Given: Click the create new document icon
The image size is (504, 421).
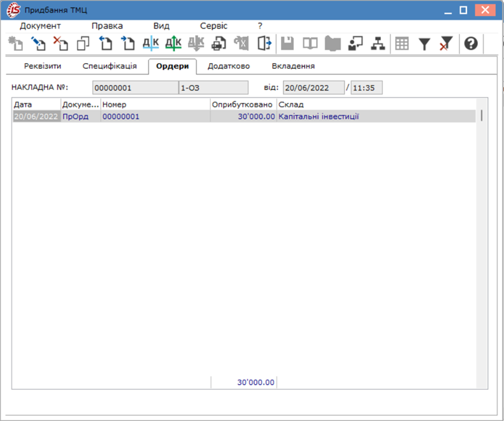Looking at the screenshot, I should 15,43.
